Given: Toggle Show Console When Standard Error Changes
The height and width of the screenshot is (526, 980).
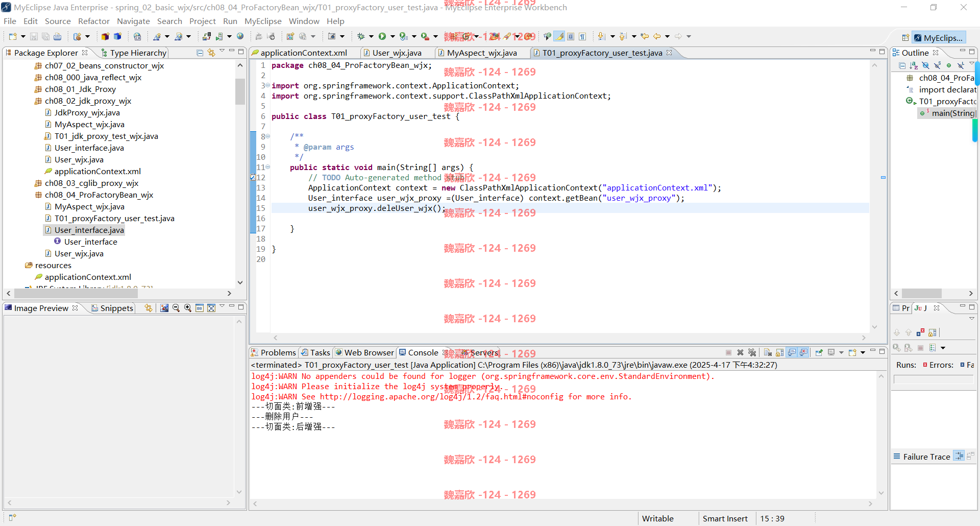Looking at the screenshot, I should pyautogui.click(x=804, y=352).
